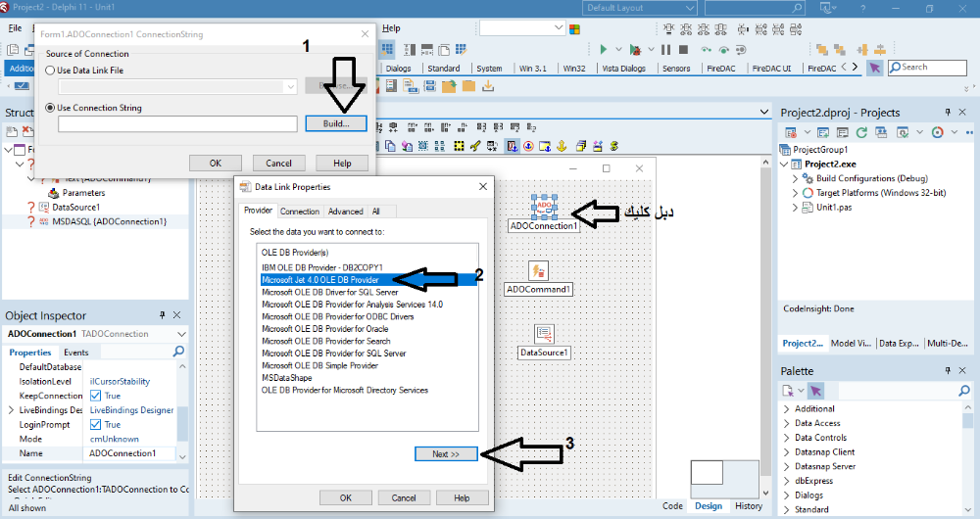The width and height of the screenshot is (980, 519).
Task: Select Microsoft OLE DB Provider for Oracle
Action: [x=325, y=328]
